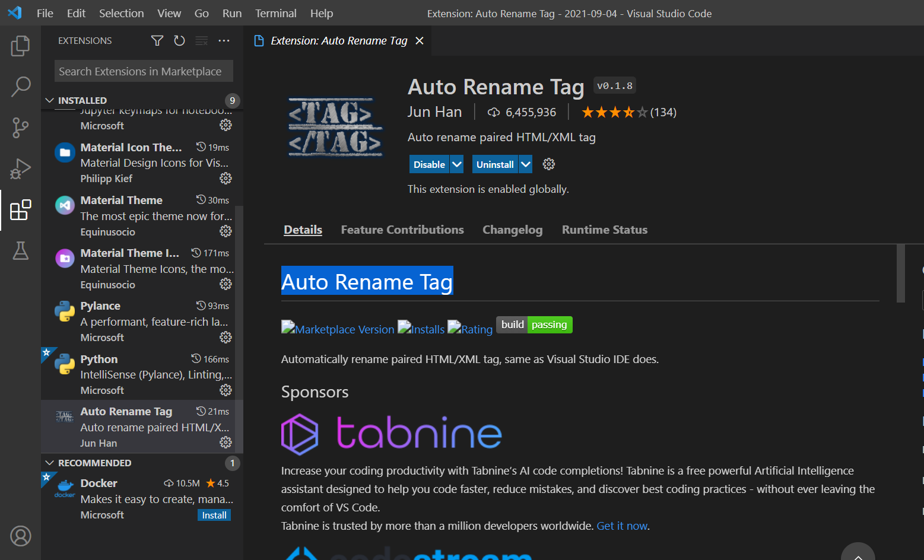Select Docker in recommended list
Image resolution: width=924 pixels, height=560 pixels.
point(142,499)
